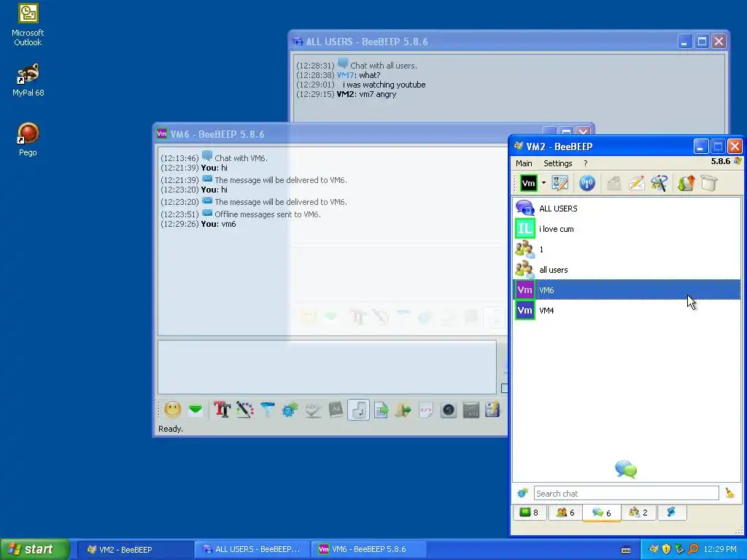The height and width of the screenshot is (560, 747).
Task: Click the 'Offline messages sent to VM6.' line
Action: (268, 214)
